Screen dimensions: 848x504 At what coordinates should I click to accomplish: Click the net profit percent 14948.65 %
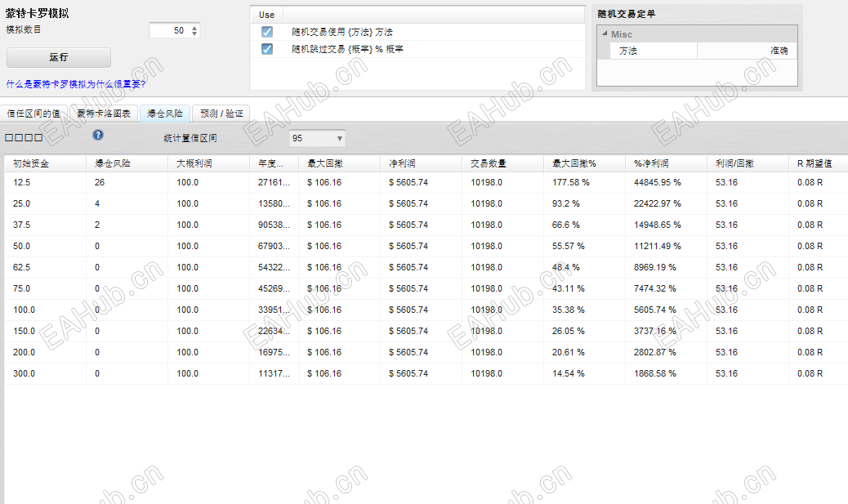tap(657, 225)
